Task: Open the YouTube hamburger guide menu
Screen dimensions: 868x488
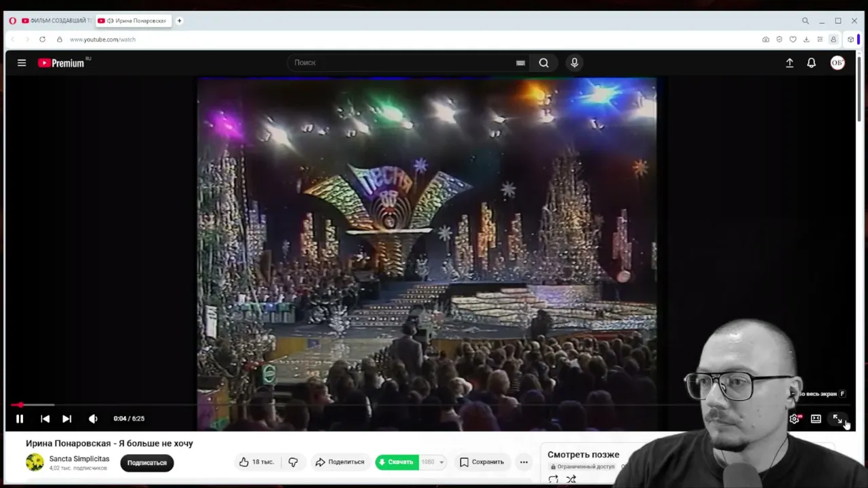Action: click(22, 63)
